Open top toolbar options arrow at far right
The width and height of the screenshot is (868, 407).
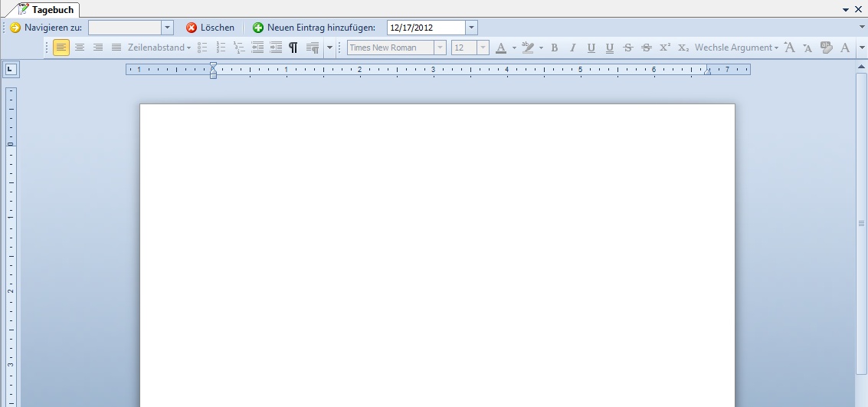861,27
